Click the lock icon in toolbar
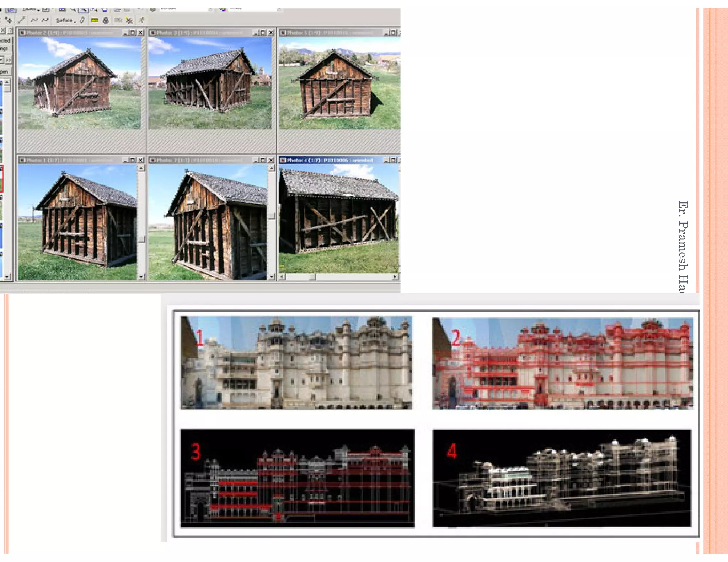 pos(106,21)
